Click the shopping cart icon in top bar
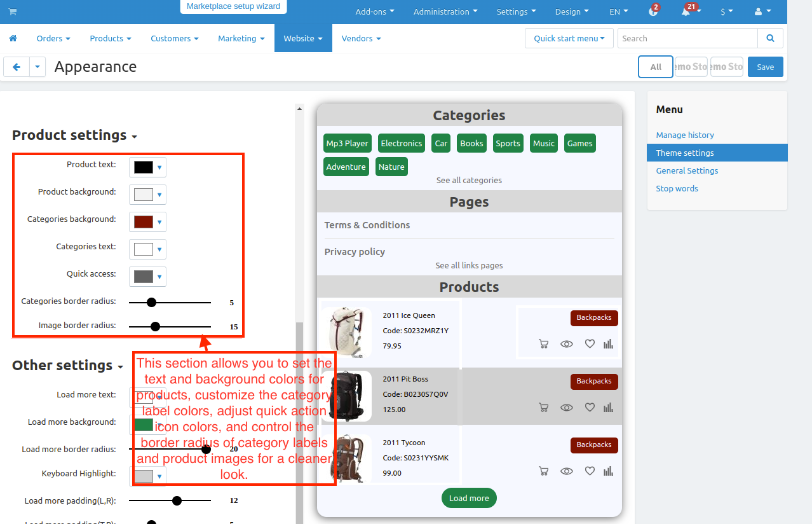Viewport: 812px width, 524px height. pos(13,12)
